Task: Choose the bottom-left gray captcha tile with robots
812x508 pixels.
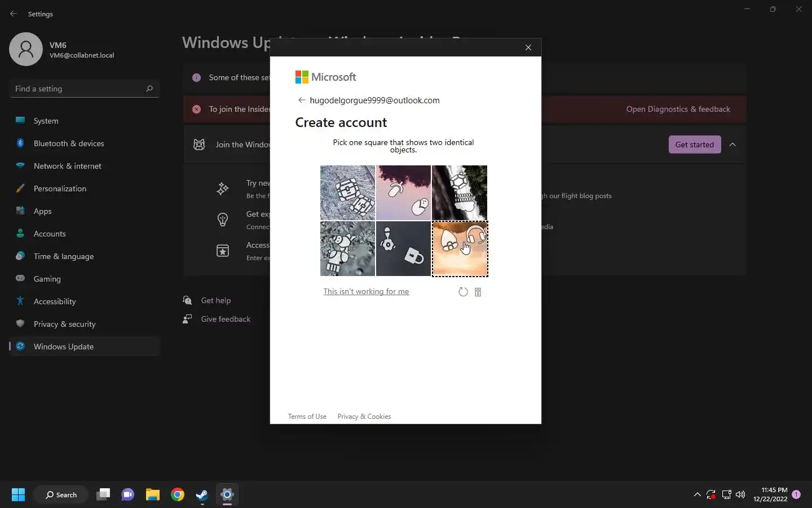Action: point(347,248)
